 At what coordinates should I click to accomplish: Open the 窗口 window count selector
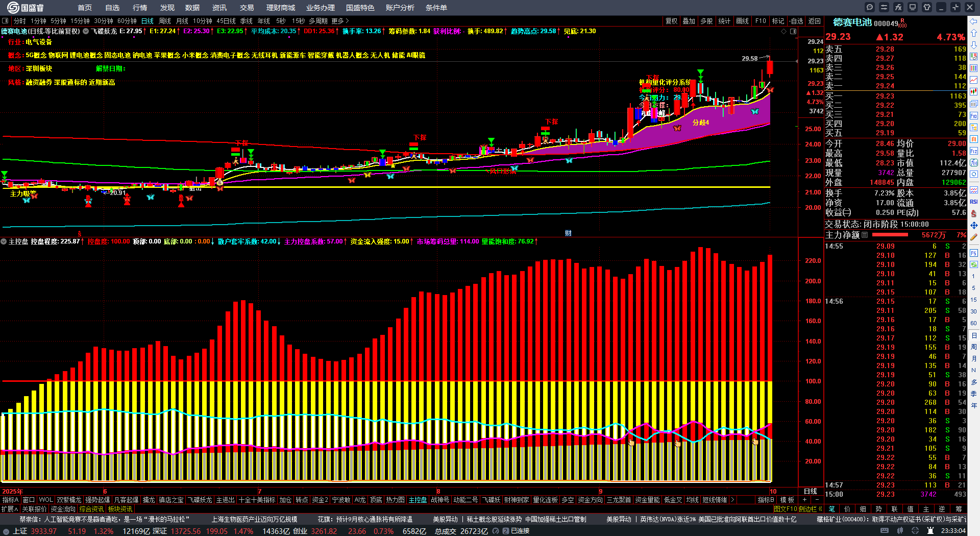coord(29,500)
